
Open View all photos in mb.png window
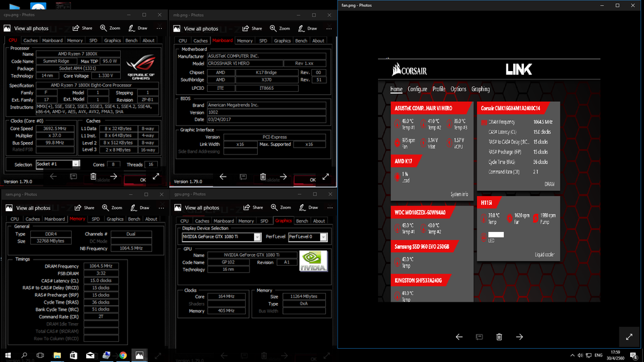tap(196, 29)
